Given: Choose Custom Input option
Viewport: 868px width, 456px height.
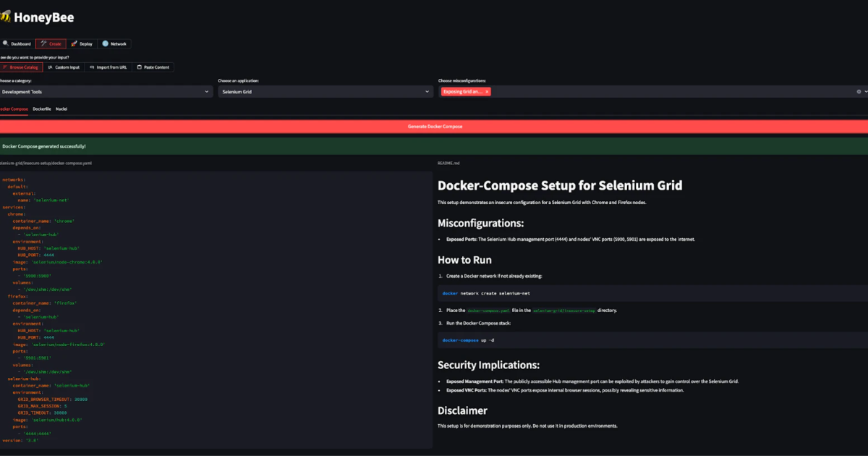Looking at the screenshot, I should click(64, 67).
